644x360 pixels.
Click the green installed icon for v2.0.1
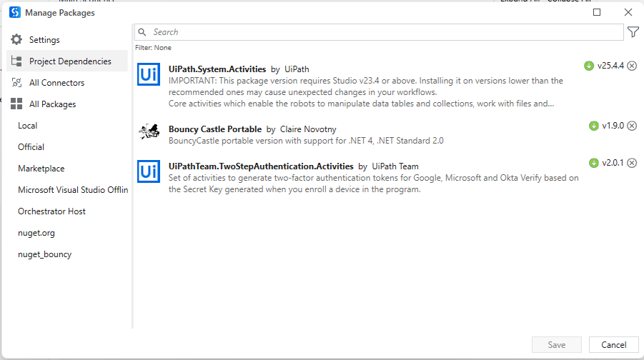tap(593, 163)
